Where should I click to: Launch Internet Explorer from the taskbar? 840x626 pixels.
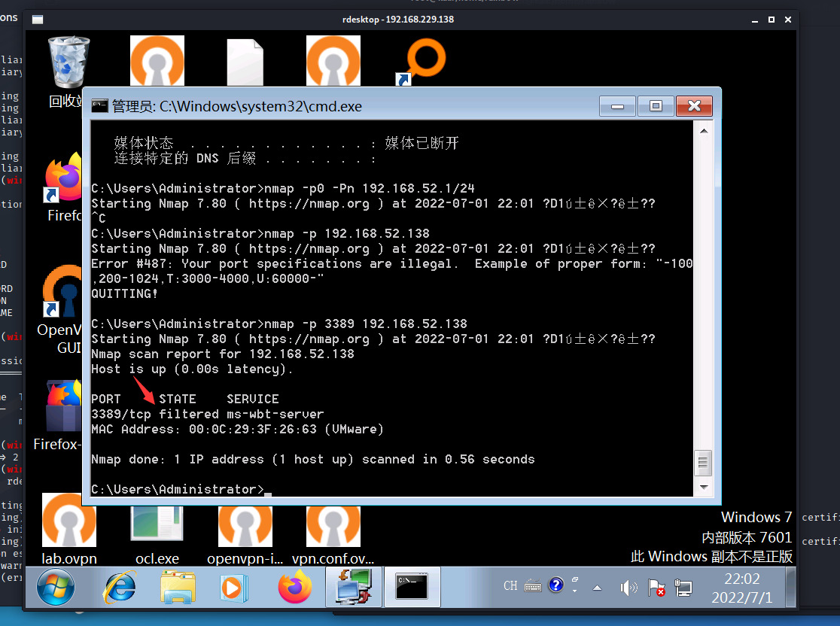(x=119, y=587)
